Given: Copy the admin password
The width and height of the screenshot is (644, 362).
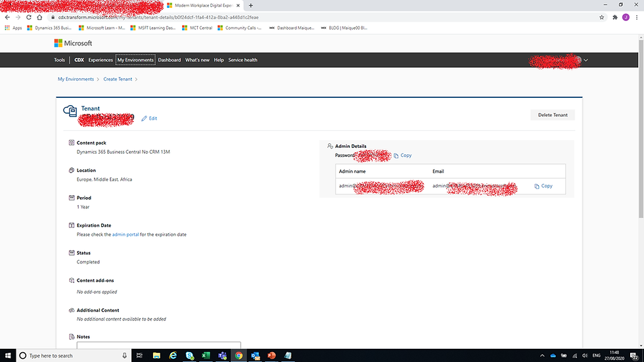Looking at the screenshot, I should coord(402,156).
